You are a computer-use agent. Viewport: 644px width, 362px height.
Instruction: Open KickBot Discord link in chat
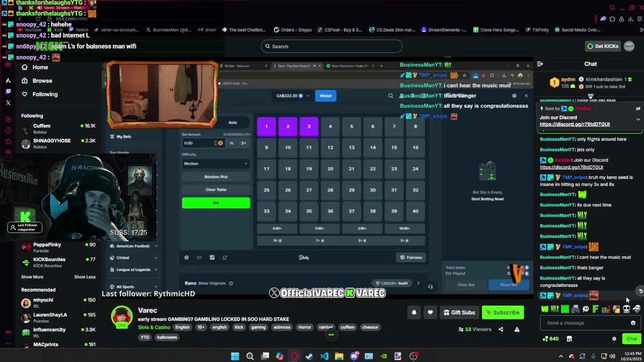pyautogui.click(x=571, y=167)
